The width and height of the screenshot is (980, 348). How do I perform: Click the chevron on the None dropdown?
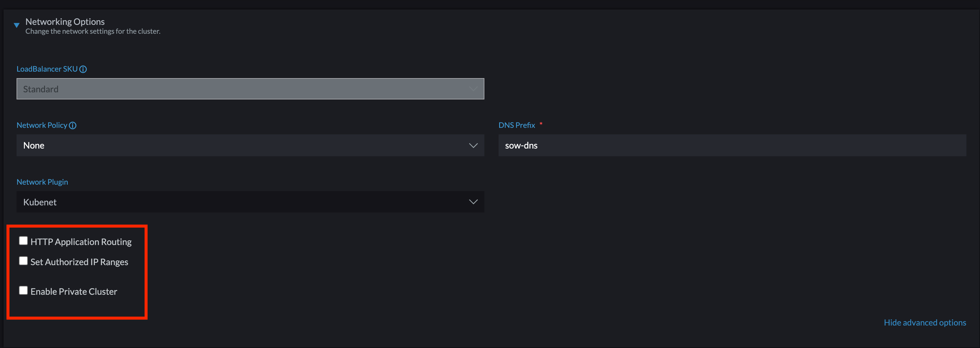click(473, 145)
